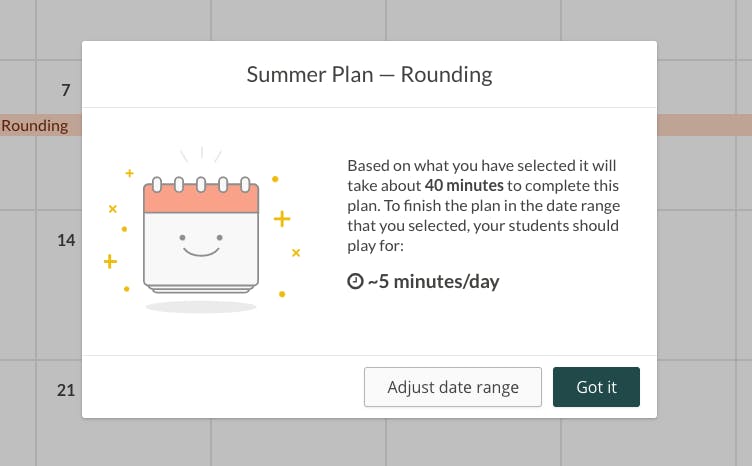Click the large yellow plus right of the calendar
The height and width of the screenshot is (466, 752).
(x=282, y=218)
